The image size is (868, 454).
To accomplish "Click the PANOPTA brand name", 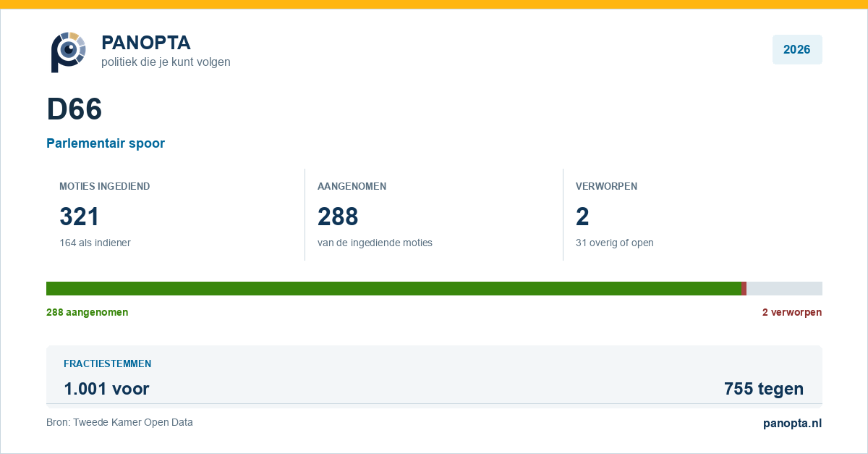I will tap(145, 43).
